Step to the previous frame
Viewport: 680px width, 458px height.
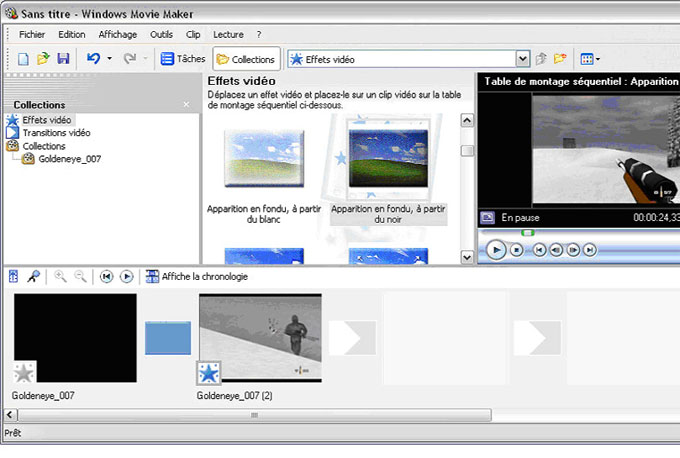(x=556, y=250)
